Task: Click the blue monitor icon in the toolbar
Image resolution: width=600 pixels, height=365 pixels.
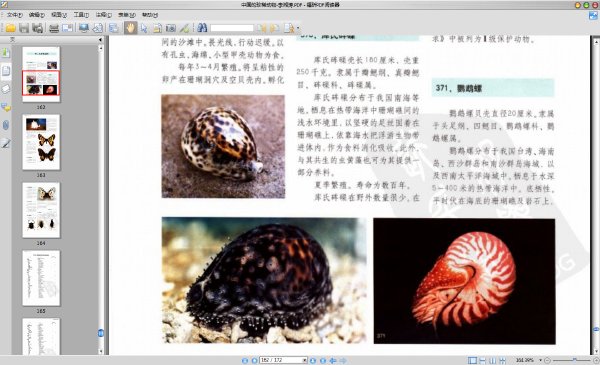Action: click(x=83, y=28)
